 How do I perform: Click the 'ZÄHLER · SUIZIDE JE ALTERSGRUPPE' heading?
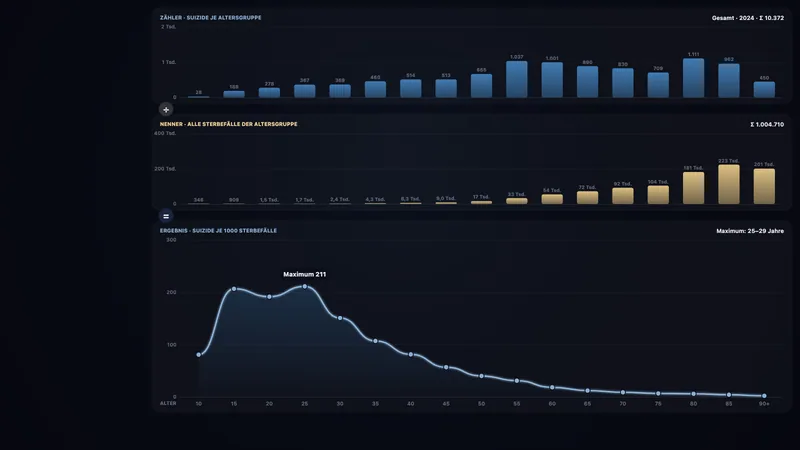click(x=211, y=17)
